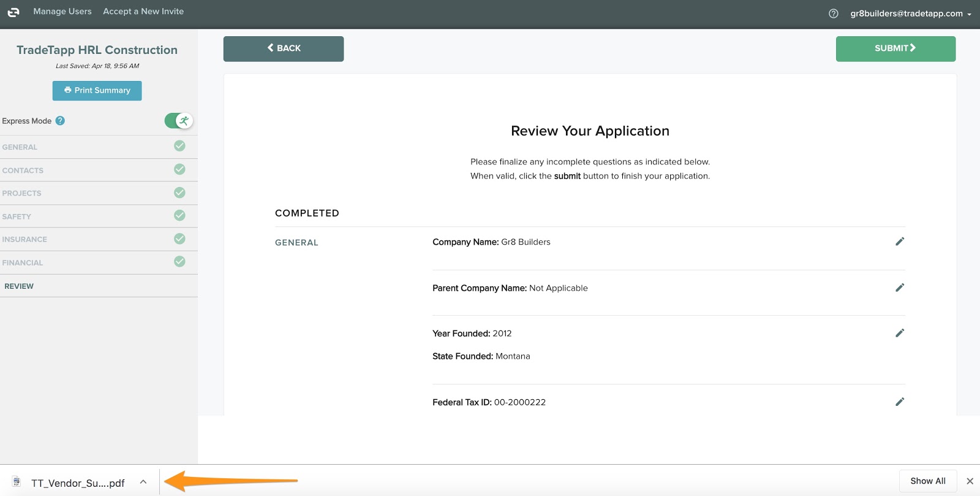Click the TradeTapp logo icon
This screenshot has height=496, width=980.
coord(13,12)
